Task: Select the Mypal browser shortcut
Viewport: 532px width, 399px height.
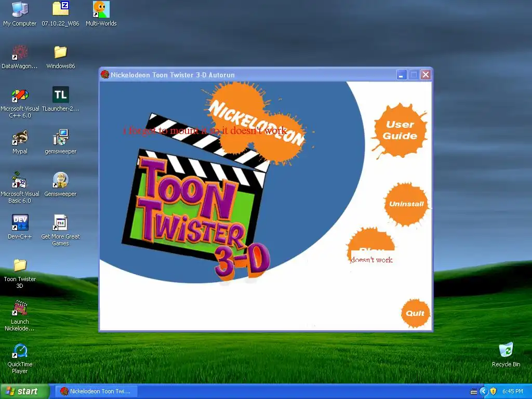Action: coord(20,142)
